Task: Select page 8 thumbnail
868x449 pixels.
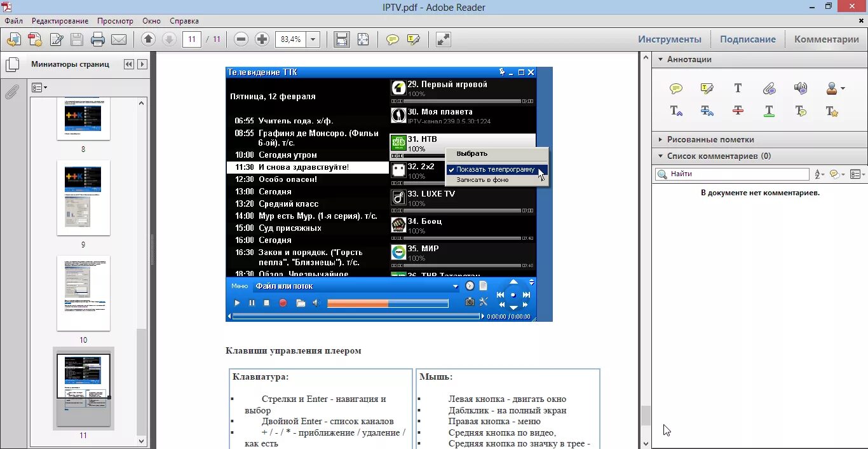Action: [83, 120]
